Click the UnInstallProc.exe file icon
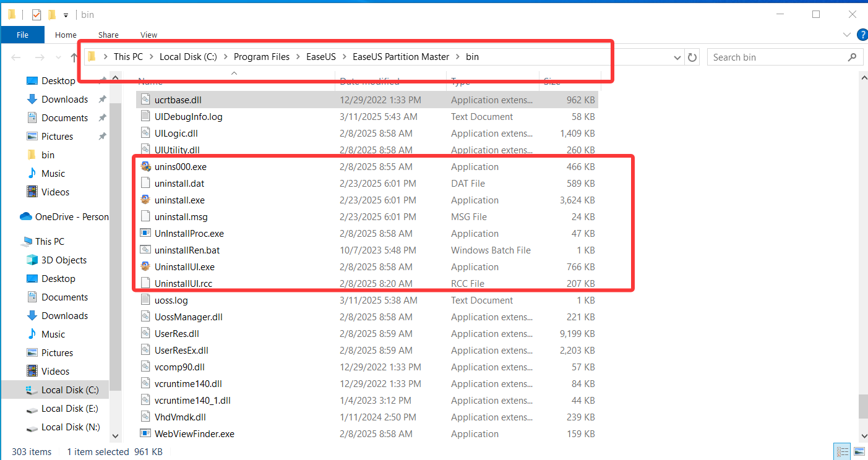The image size is (868, 460). click(146, 234)
